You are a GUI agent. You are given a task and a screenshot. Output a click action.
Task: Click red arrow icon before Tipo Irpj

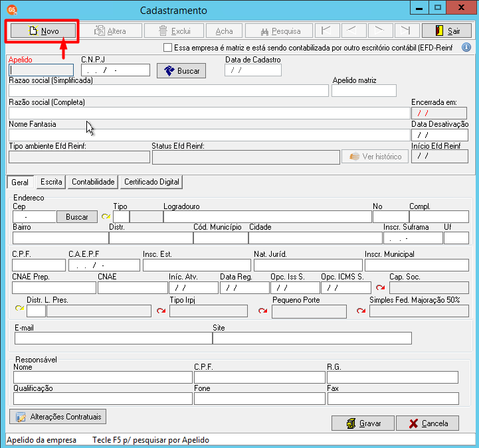point(161,311)
